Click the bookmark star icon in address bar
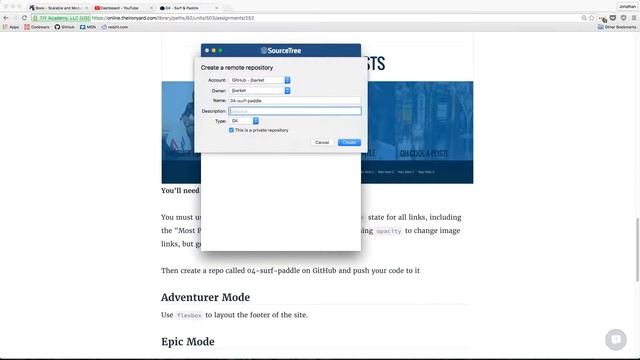The width and height of the screenshot is (640, 360). click(x=591, y=18)
